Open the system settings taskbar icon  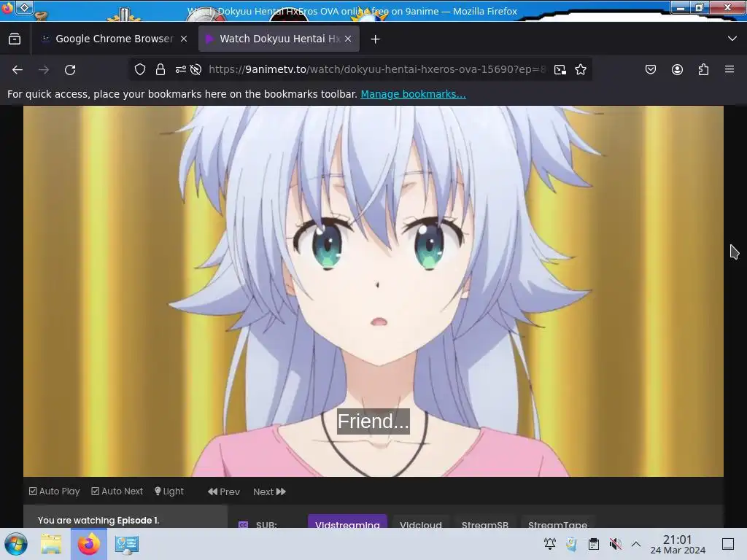point(127,544)
